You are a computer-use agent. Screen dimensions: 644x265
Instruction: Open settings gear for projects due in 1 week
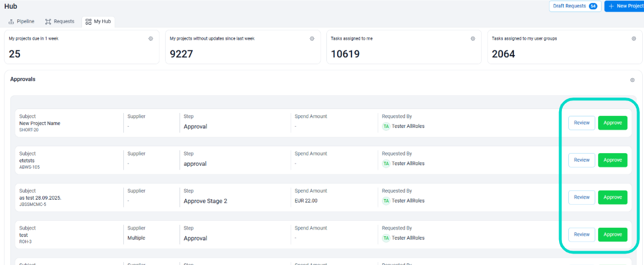click(x=151, y=38)
